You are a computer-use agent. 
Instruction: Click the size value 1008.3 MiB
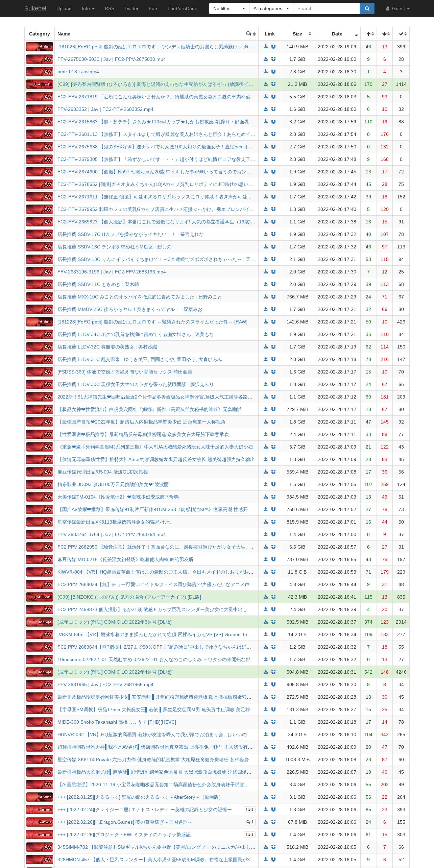(x=297, y=759)
